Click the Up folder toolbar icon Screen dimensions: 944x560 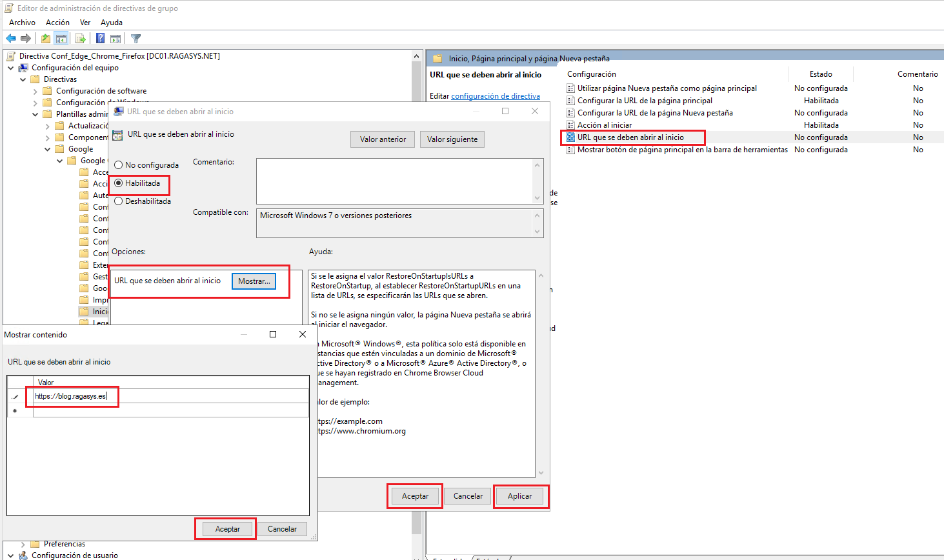pyautogui.click(x=46, y=38)
